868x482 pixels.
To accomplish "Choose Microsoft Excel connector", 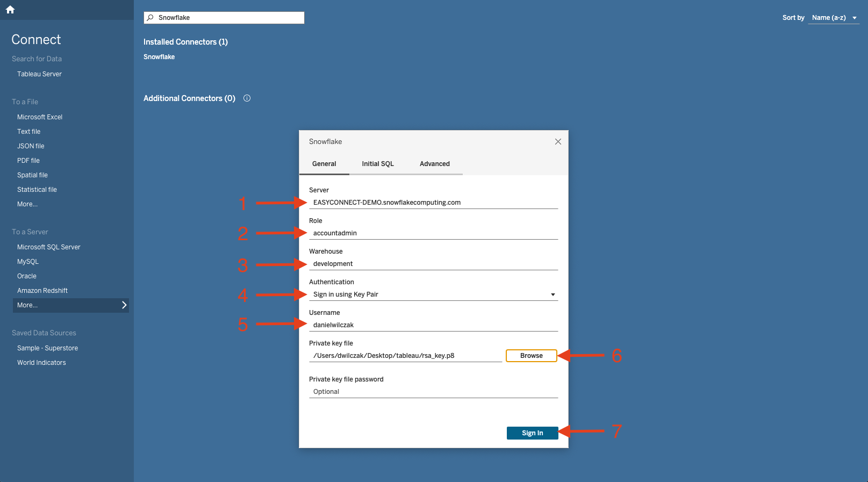I will (x=40, y=117).
